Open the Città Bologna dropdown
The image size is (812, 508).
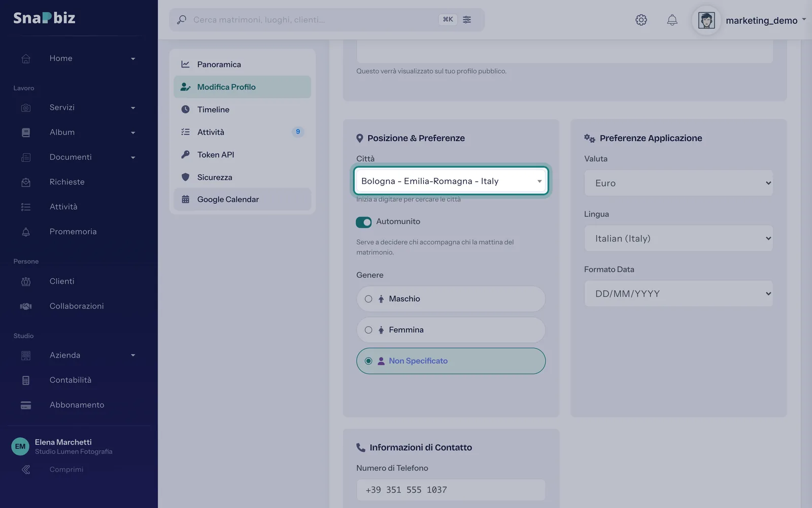click(451, 181)
